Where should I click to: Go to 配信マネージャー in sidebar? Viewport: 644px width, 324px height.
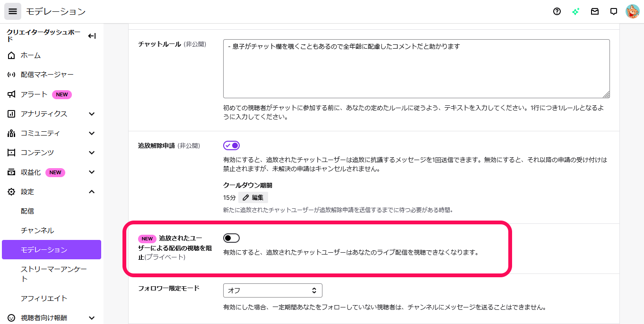[x=47, y=75]
